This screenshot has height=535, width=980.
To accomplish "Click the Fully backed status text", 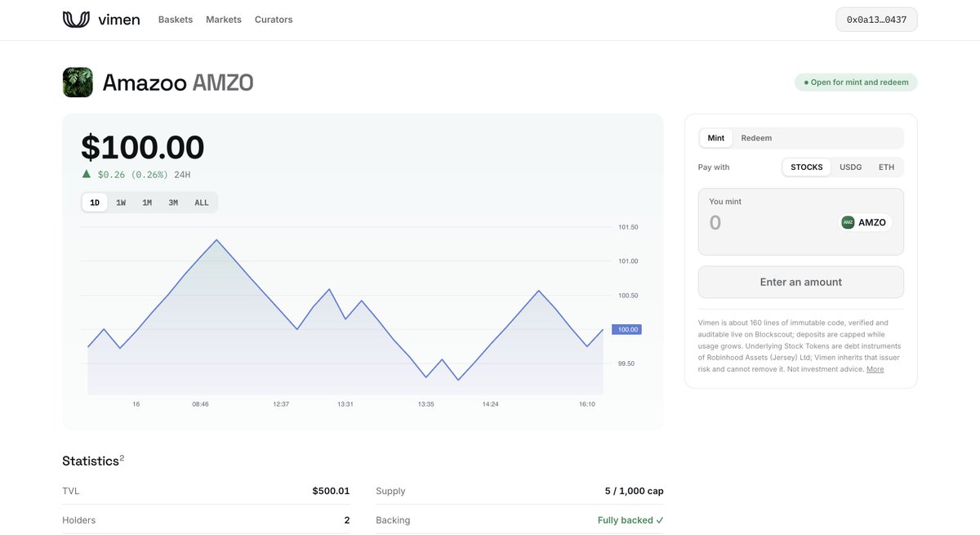I will 630,519.
